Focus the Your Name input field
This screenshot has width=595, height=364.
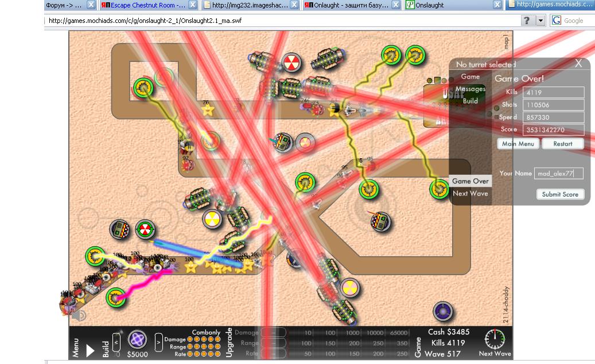click(x=558, y=173)
